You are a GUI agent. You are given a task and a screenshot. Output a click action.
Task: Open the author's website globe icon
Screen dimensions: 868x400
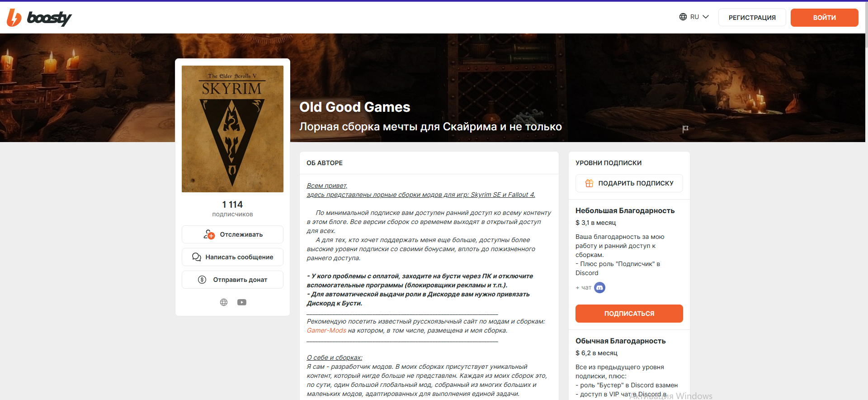224,302
